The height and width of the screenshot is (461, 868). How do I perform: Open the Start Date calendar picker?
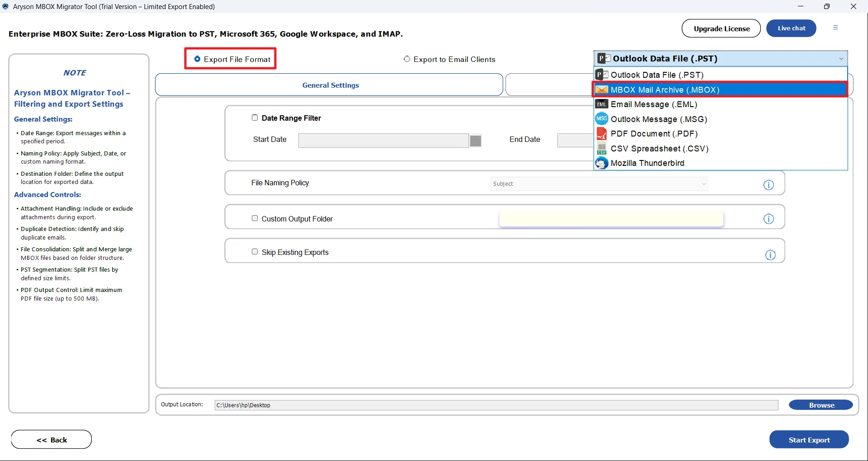tap(476, 141)
